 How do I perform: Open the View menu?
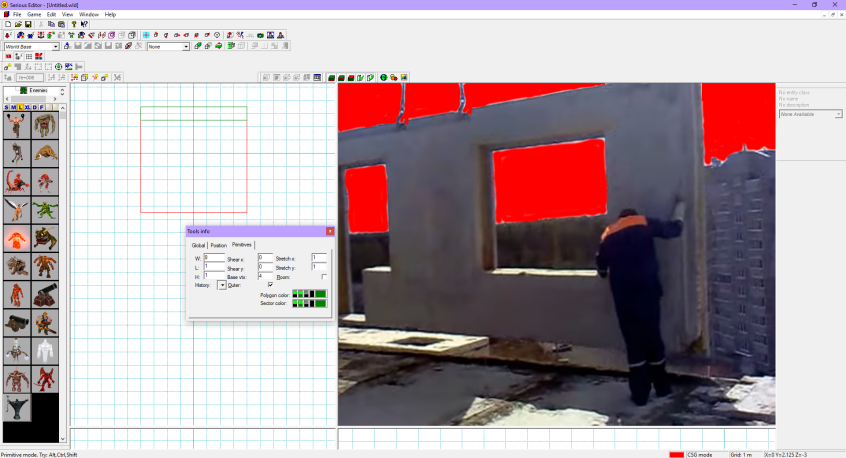[x=67, y=15]
